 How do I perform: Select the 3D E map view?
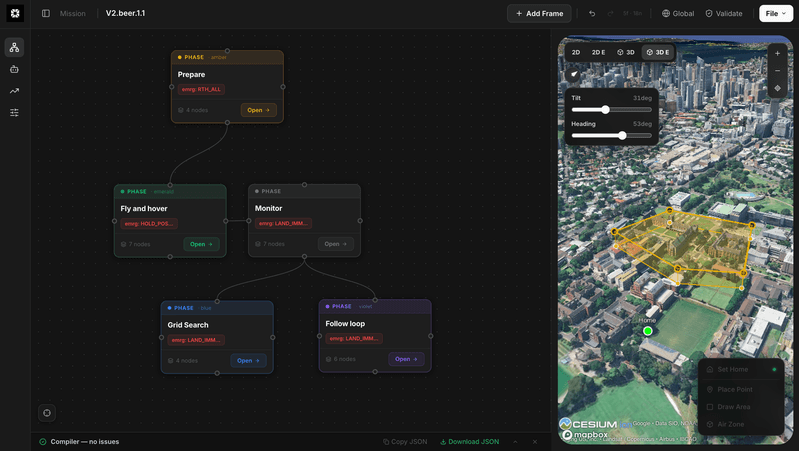658,52
